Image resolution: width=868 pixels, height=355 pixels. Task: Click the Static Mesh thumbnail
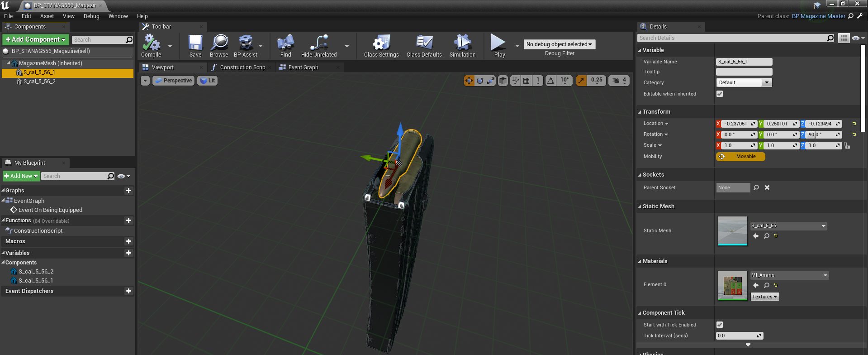[x=733, y=231]
